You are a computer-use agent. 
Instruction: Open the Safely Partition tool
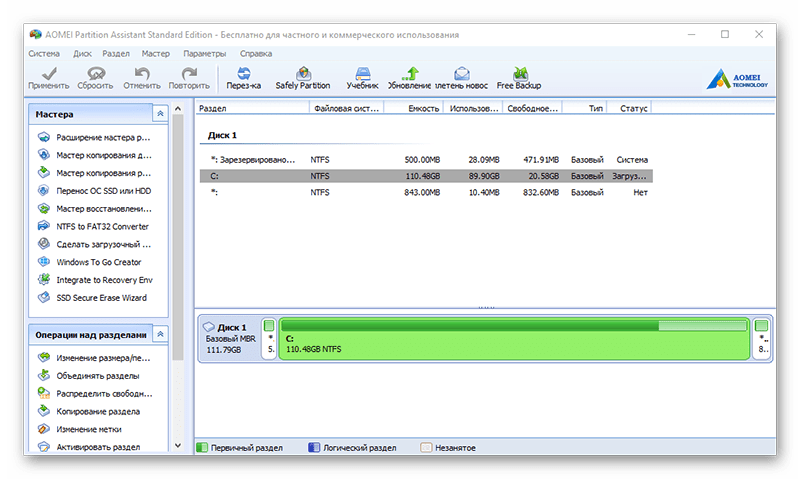click(x=303, y=78)
